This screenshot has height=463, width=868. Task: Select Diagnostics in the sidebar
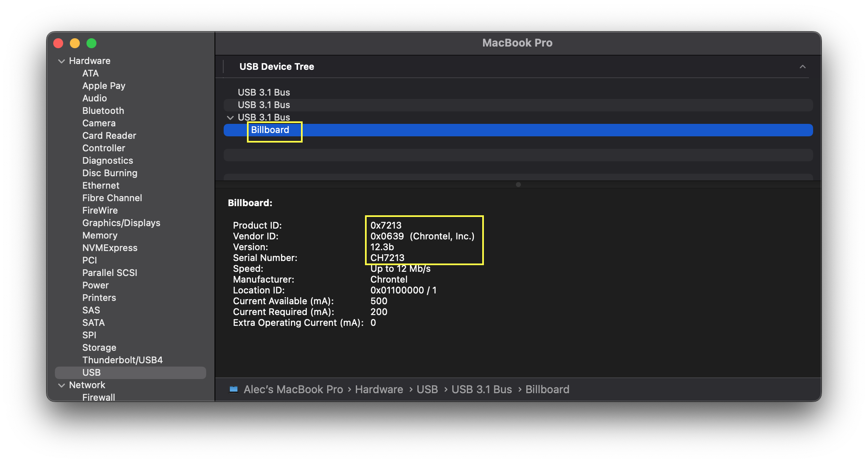108,161
